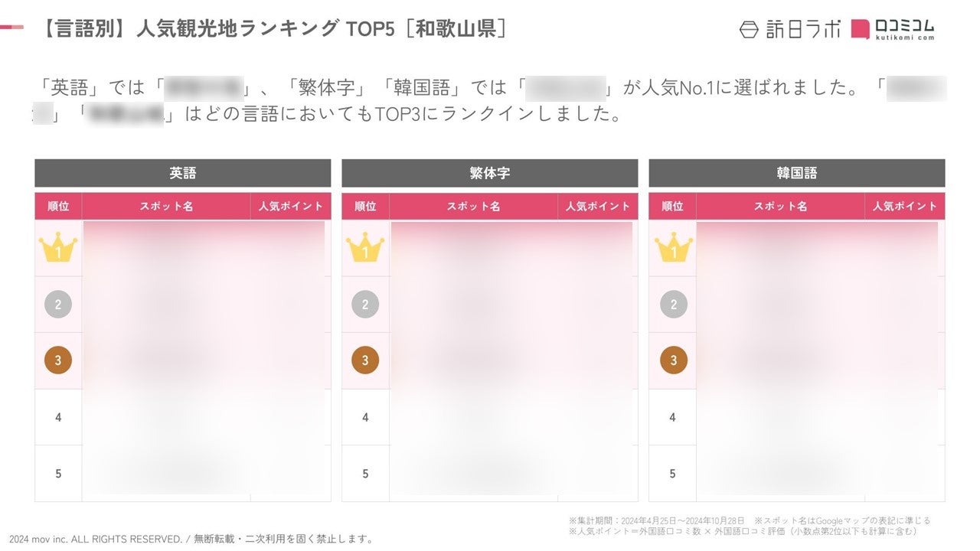The image size is (980, 551).
Task: Select the 韓国語 table header
Action: (x=797, y=173)
